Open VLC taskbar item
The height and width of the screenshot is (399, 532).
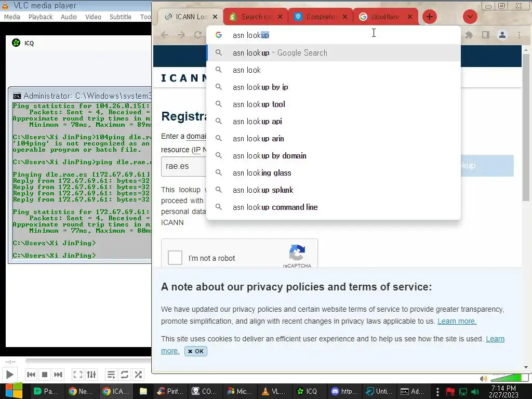coord(274,391)
